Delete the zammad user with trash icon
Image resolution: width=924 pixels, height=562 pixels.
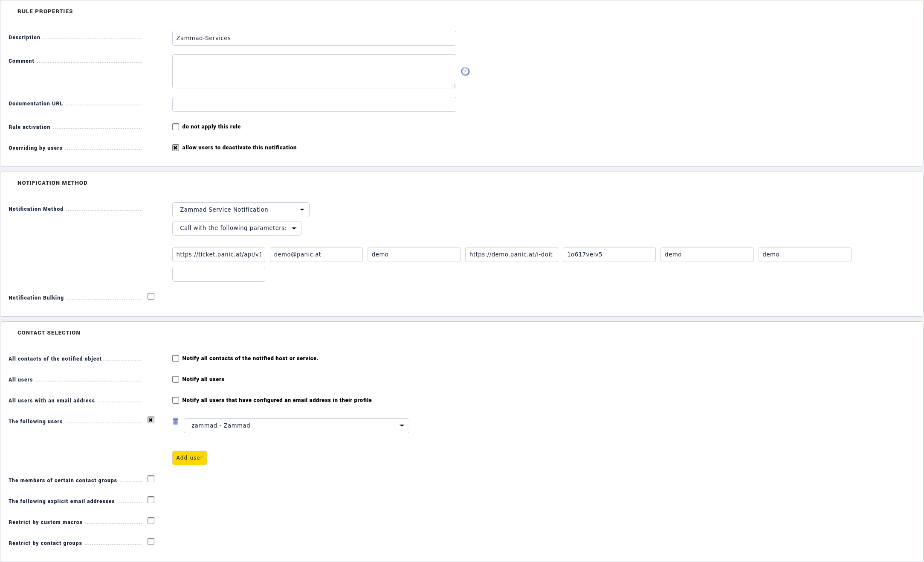[x=175, y=421]
